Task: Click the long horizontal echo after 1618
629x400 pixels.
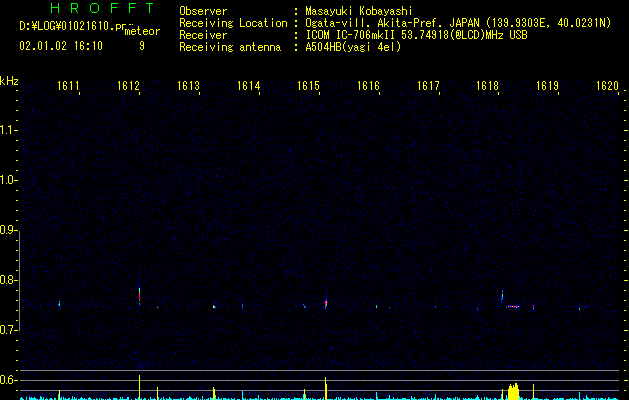Action: 513,307
